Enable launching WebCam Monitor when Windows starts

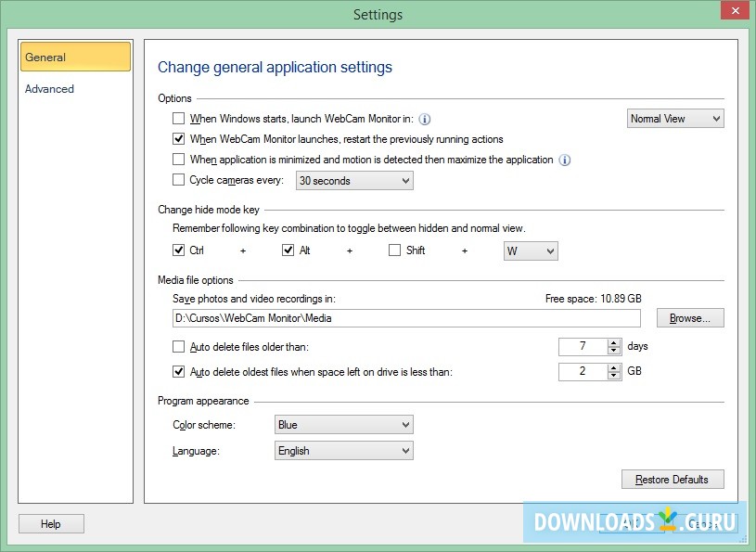[x=178, y=119]
